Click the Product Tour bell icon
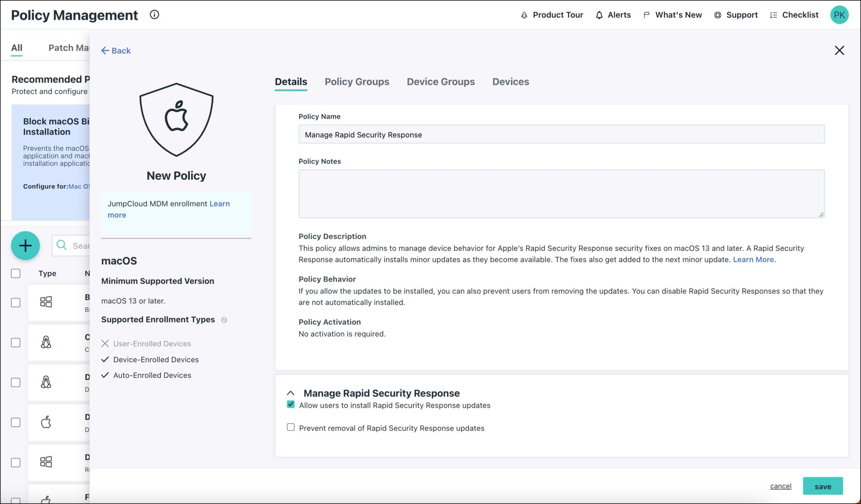Screen dimensions: 861x504 pos(523,15)
